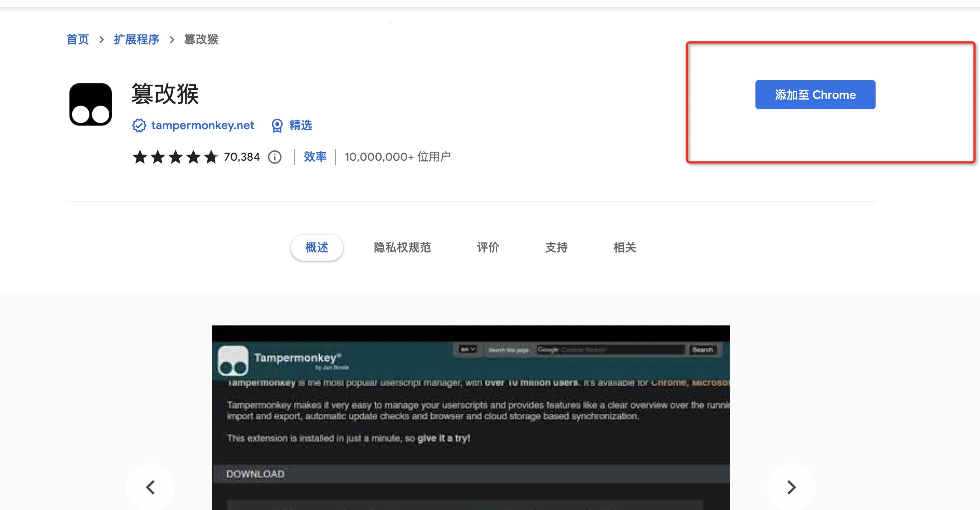Navigate to 首页 via breadcrumb

[77, 39]
